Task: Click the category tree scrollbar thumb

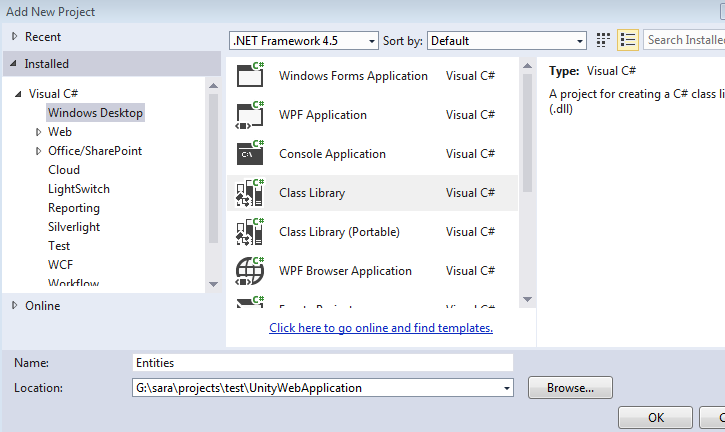Action: coord(213,168)
